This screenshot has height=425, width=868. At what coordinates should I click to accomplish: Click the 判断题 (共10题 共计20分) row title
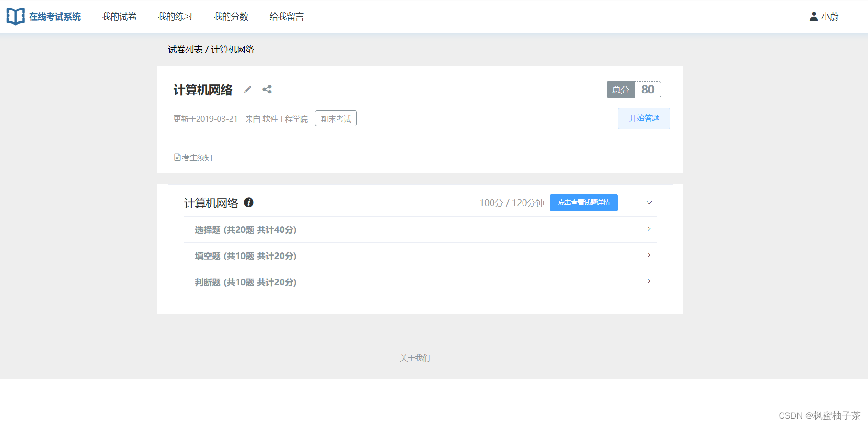246,282
